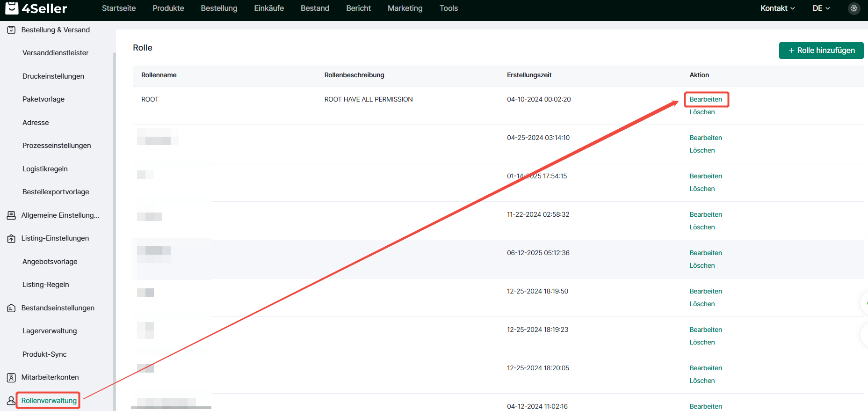Click the Listing-Einstellungen sidebar icon
This screenshot has height=411, width=868.
pyautogui.click(x=11, y=238)
